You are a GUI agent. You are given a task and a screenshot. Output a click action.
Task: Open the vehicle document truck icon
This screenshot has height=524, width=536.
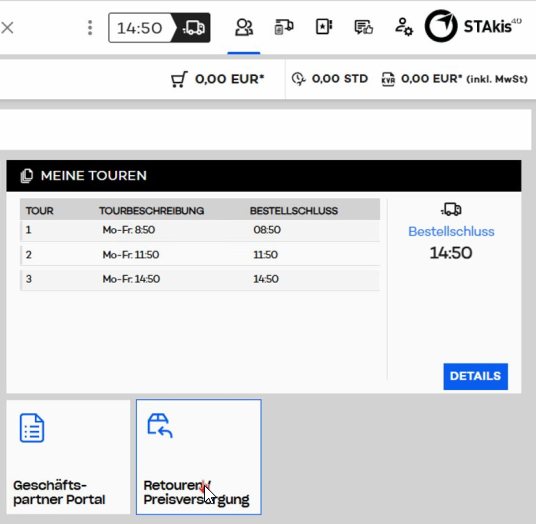coord(284,27)
